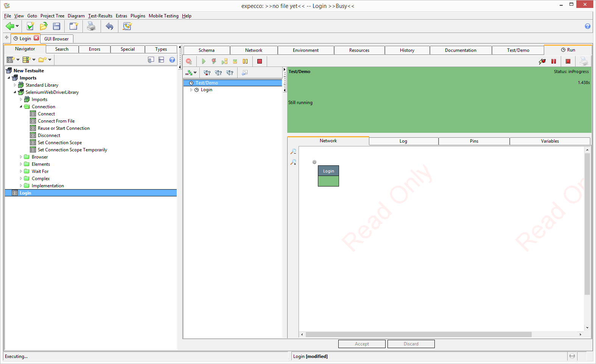The height and width of the screenshot is (364, 596).
Task: Click the debug run ladybug icon
Action: (214, 61)
